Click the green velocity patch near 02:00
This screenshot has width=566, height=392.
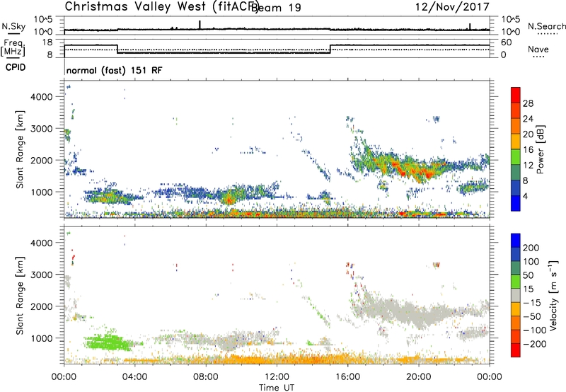[108, 342]
